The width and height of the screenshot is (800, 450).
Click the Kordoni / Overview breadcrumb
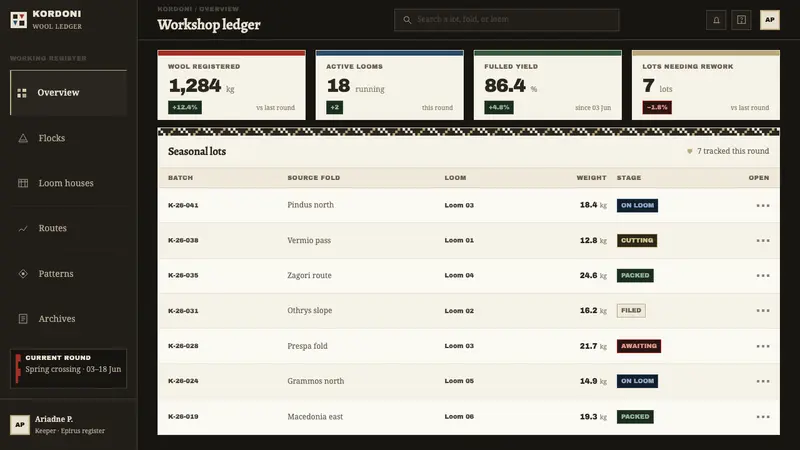[198, 9]
